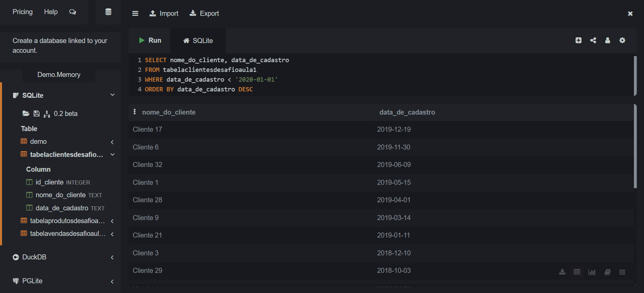Select the SQLite editor tab
Viewport: 644px width, 293px height.
pyautogui.click(x=198, y=41)
